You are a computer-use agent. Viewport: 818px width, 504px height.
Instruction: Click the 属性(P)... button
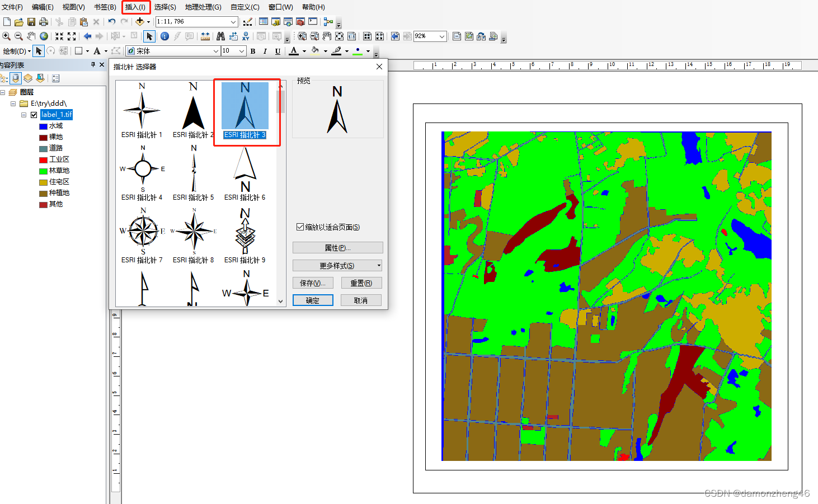[337, 247]
